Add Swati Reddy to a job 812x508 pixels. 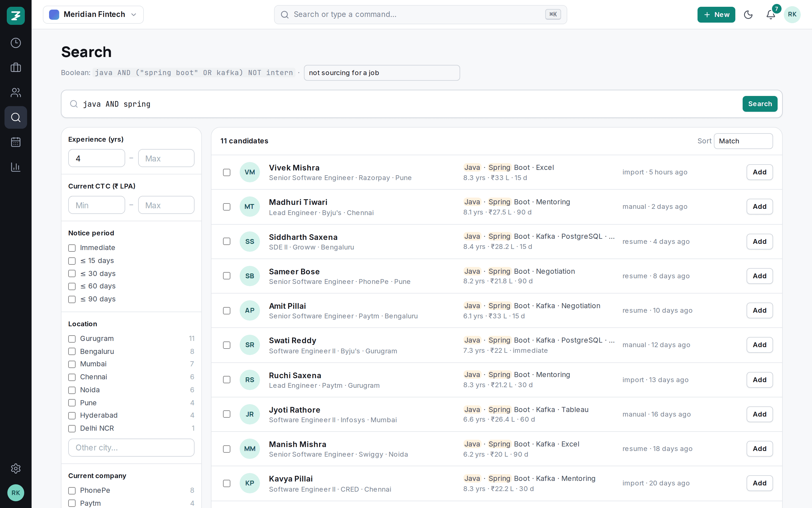(x=760, y=345)
